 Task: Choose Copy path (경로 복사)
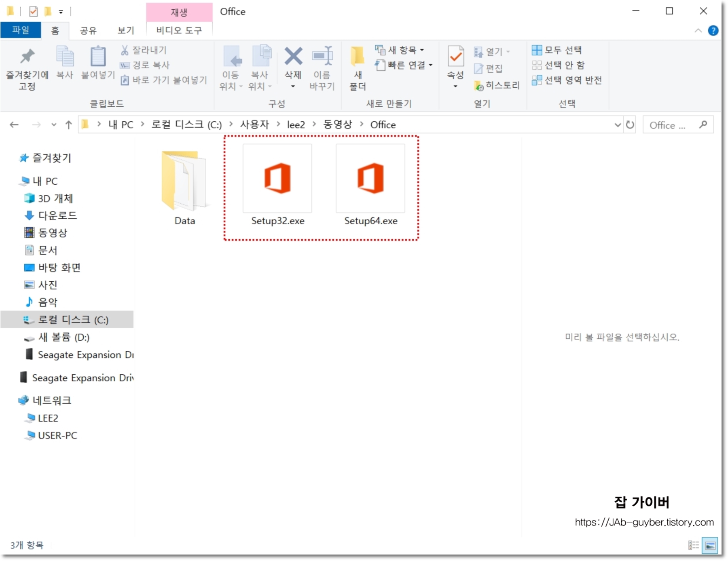coord(145,65)
